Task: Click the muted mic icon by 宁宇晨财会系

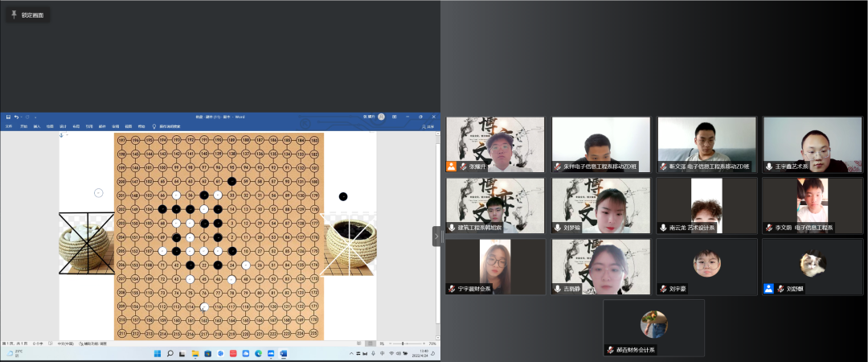Action: coord(452,289)
